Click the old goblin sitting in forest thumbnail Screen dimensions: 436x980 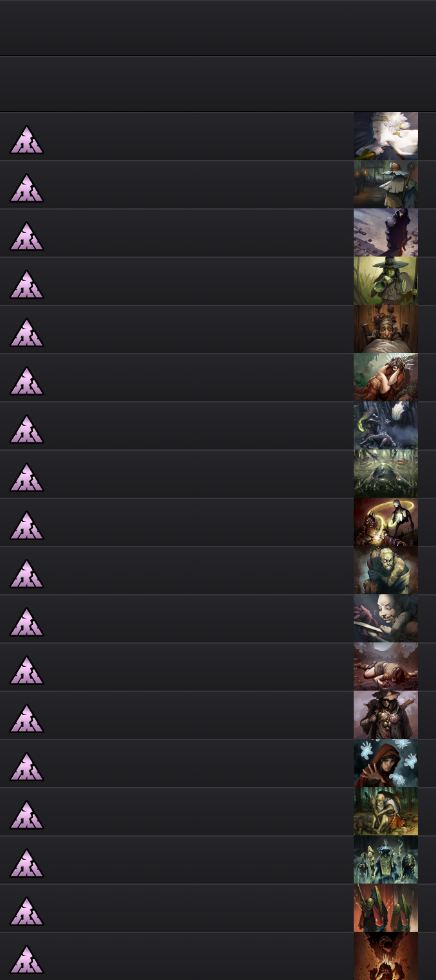click(386, 812)
